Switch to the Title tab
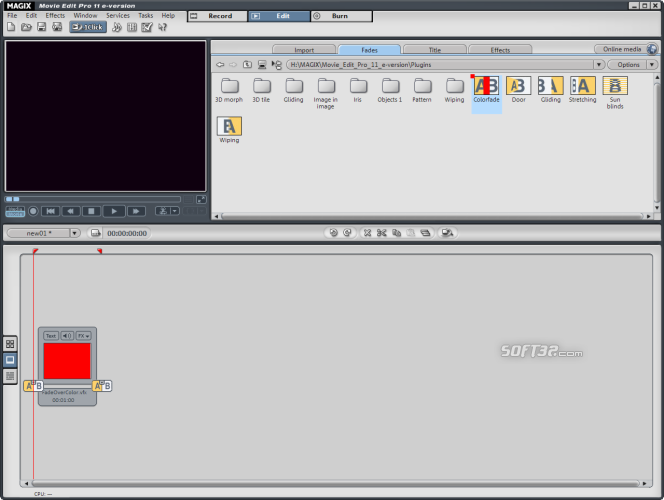Screen dimensions: 664x500 pos(435,50)
